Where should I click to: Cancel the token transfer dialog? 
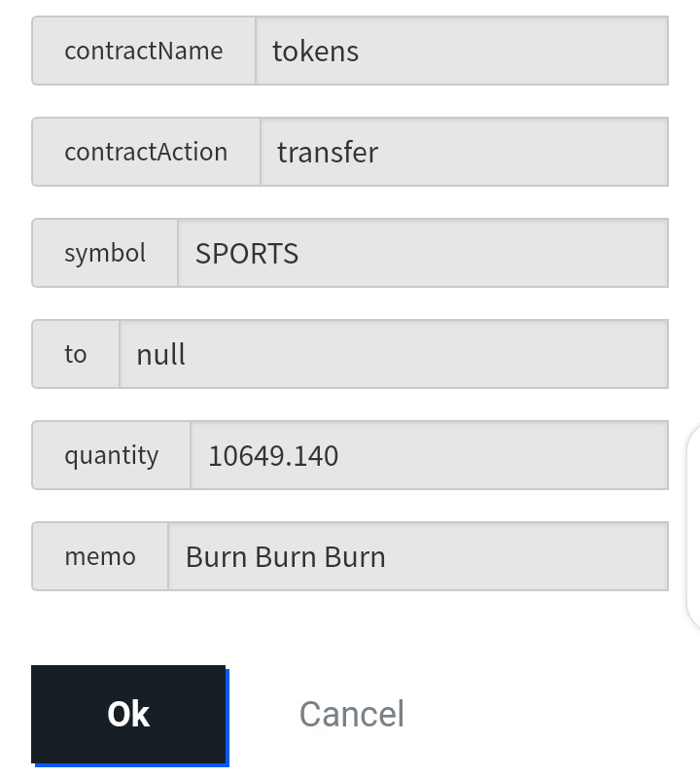click(352, 714)
